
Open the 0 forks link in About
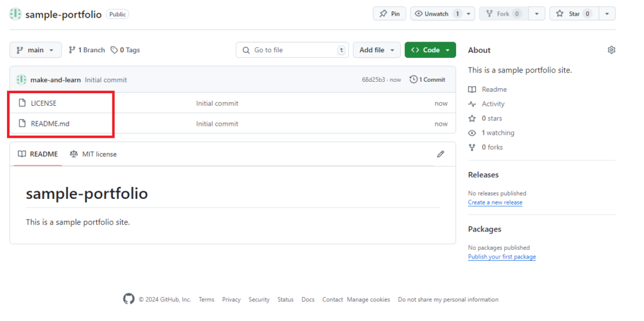[x=486, y=147]
